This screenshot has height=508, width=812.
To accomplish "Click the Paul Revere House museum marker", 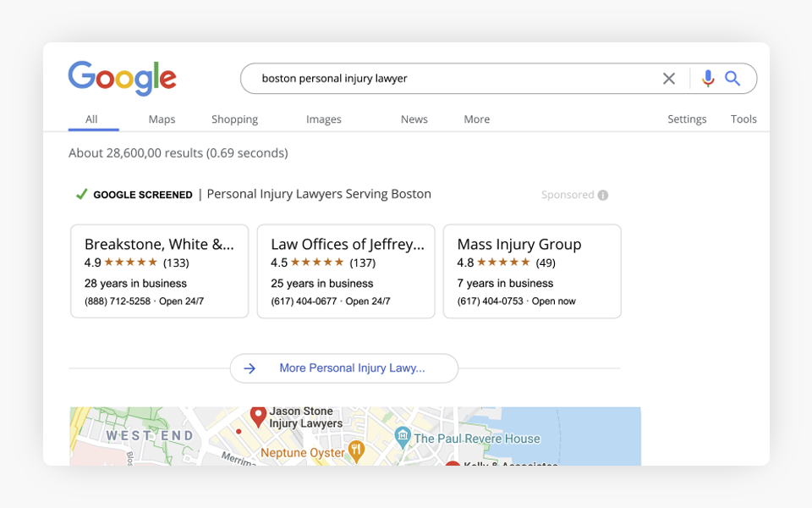I will pyautogui.click(x=403, y=438).
